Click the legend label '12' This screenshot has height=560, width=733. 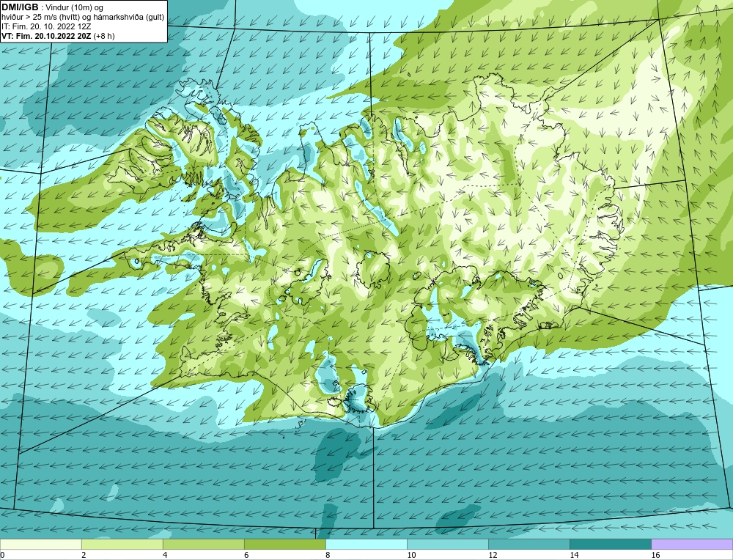point(493,555)
